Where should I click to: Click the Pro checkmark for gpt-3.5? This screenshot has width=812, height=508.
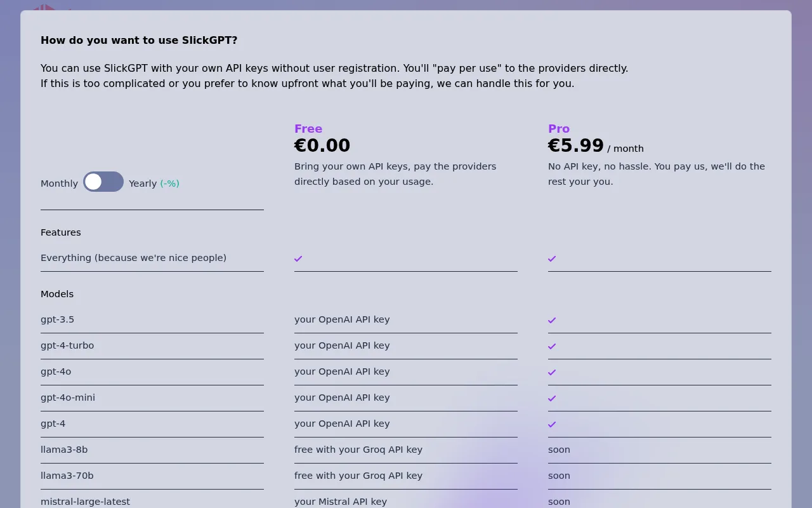(x=552, y=320)
